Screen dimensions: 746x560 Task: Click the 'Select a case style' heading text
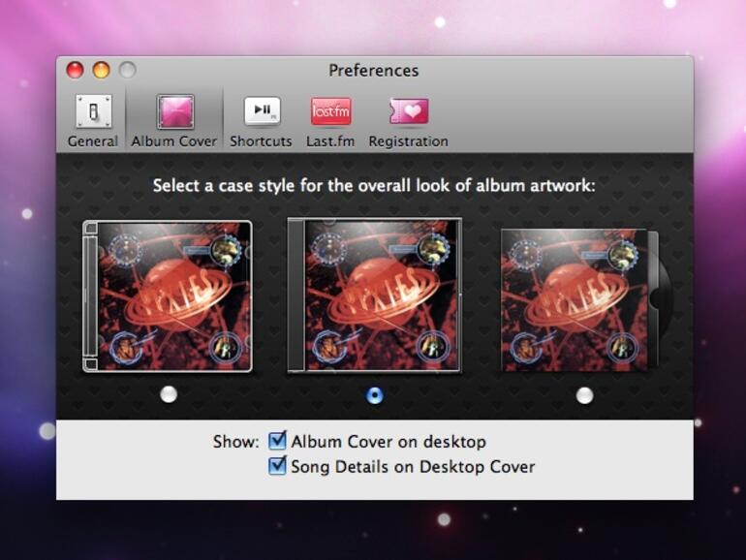click(374, 186)
